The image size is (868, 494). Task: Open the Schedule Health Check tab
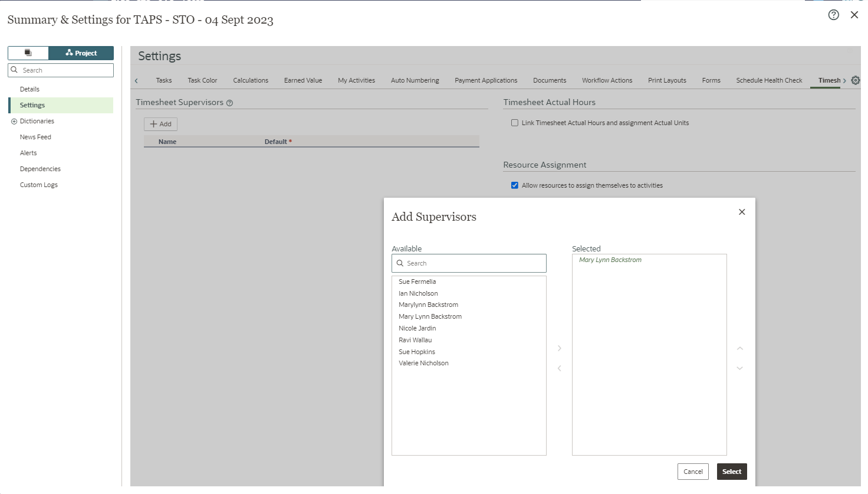[769, 80]
